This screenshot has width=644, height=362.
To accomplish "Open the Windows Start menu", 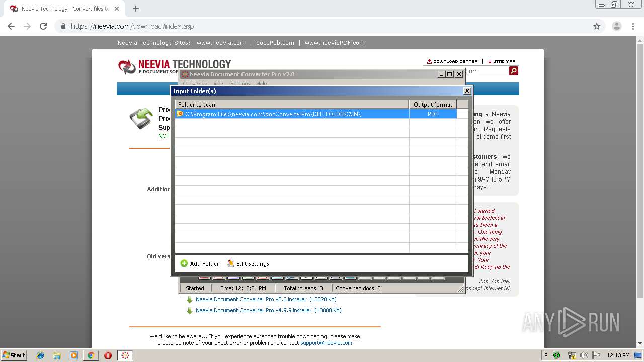I will pyautogui.click(x=14, y=355).
